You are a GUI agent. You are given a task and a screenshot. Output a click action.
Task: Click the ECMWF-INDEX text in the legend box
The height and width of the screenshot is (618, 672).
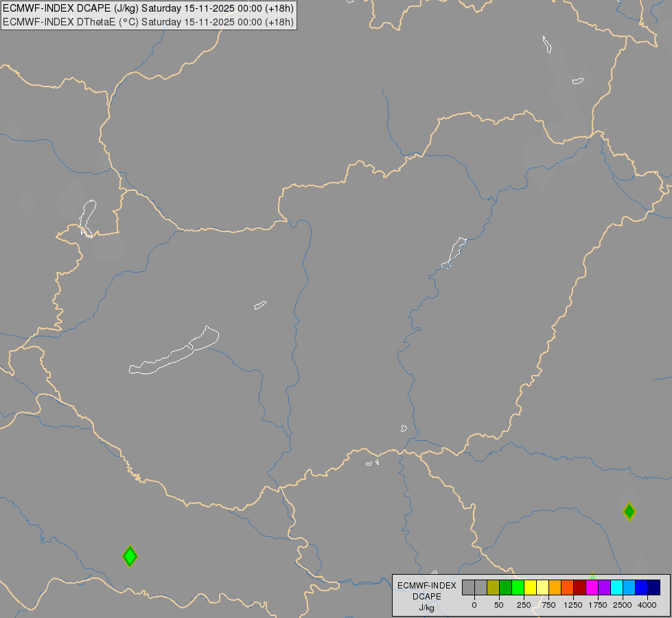pyautogui.click(x=427, y=586)
